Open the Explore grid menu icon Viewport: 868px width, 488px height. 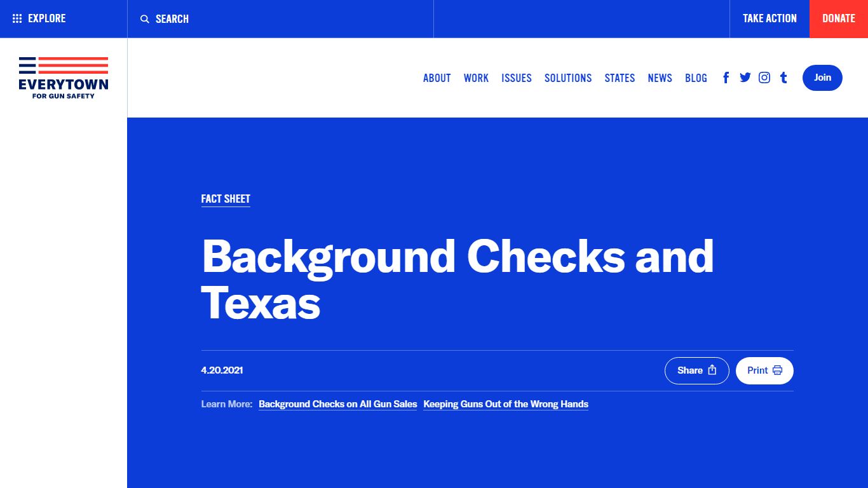(x=17, y=19)
